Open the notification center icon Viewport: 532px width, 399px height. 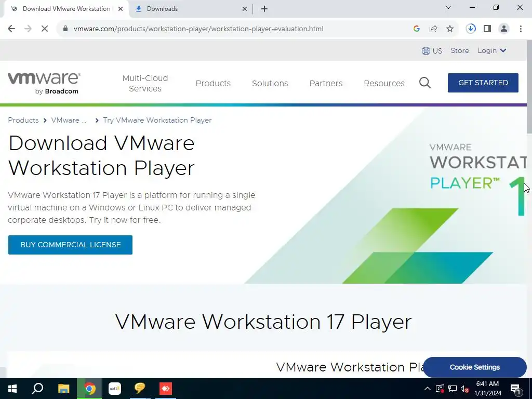[515, 389]
